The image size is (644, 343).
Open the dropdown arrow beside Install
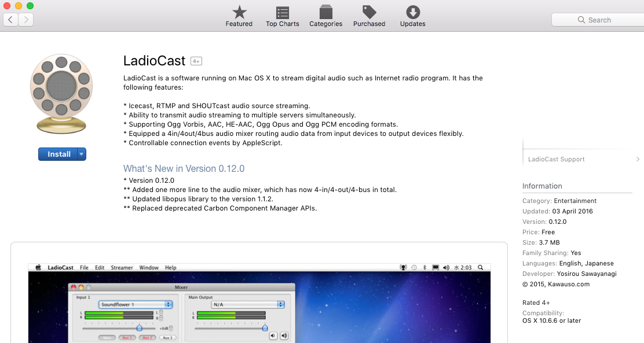tap(82, 154)
